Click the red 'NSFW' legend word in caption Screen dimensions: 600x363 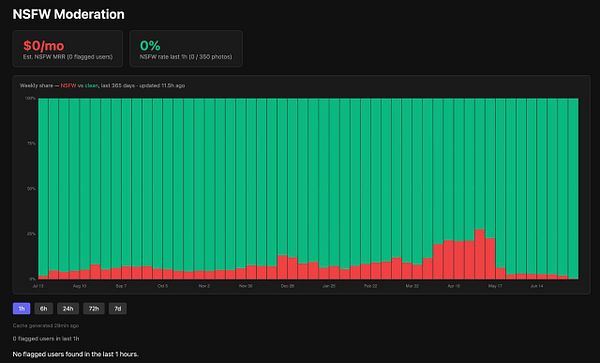[68, 85]
